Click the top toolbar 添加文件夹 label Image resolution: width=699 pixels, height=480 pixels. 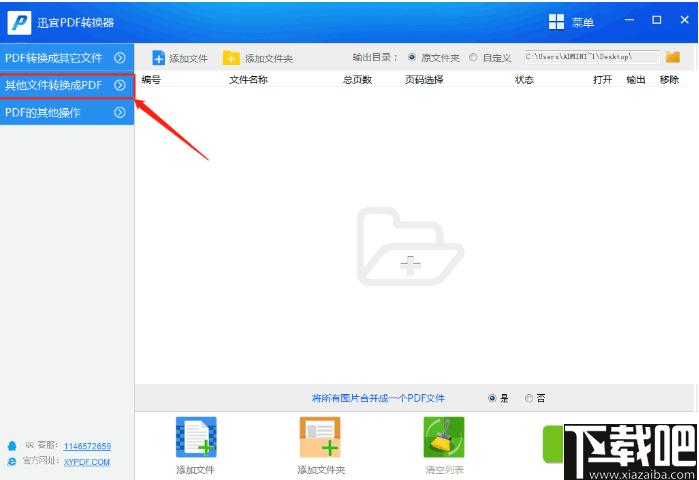(269, 58)
